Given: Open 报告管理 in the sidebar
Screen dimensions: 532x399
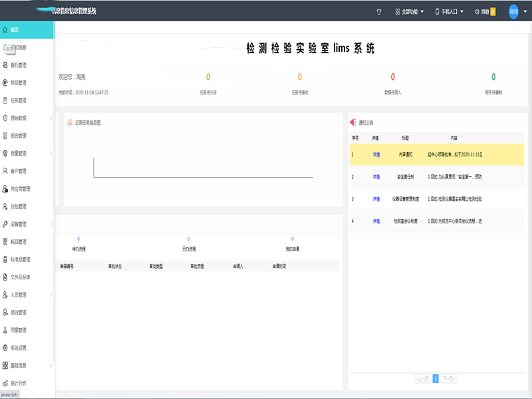Looking at the screenshot, I should [x=19, y=136].
